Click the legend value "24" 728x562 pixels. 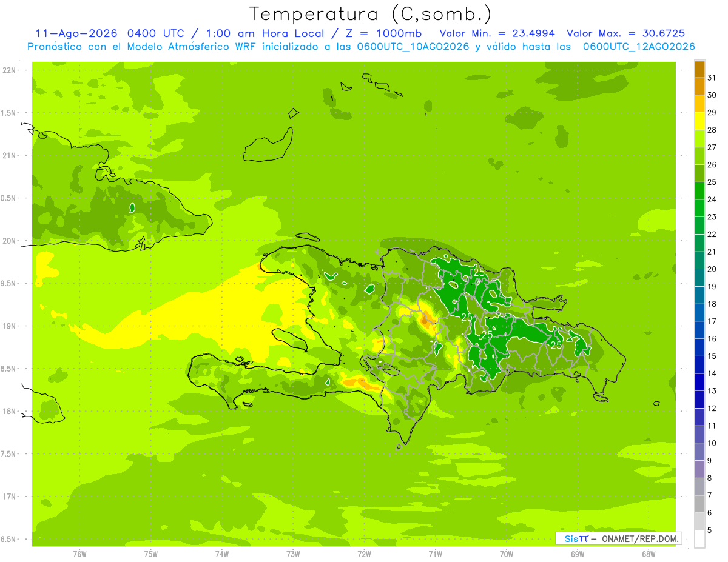(x=712, y=199)
